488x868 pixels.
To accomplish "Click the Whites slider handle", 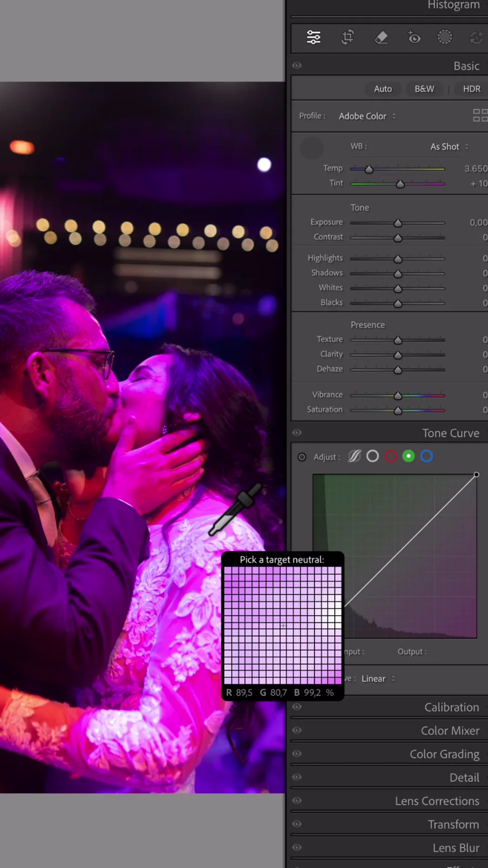I will pos(398,288).
